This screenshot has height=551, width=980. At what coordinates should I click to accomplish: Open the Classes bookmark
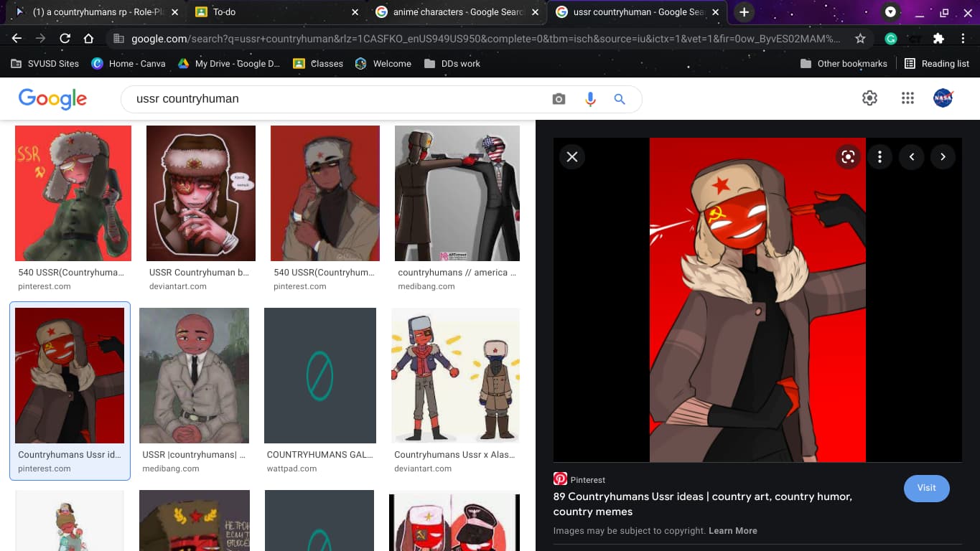point(318,63)
